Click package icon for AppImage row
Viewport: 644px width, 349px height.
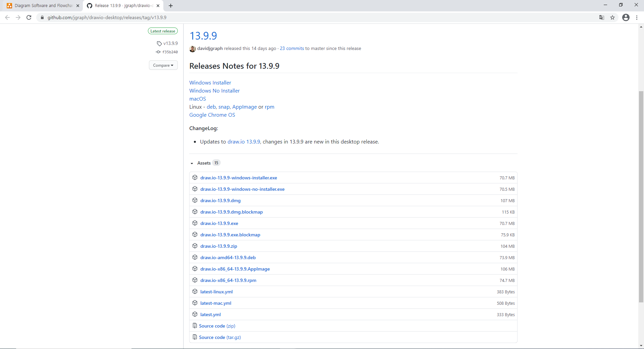[x=195, y=269]
